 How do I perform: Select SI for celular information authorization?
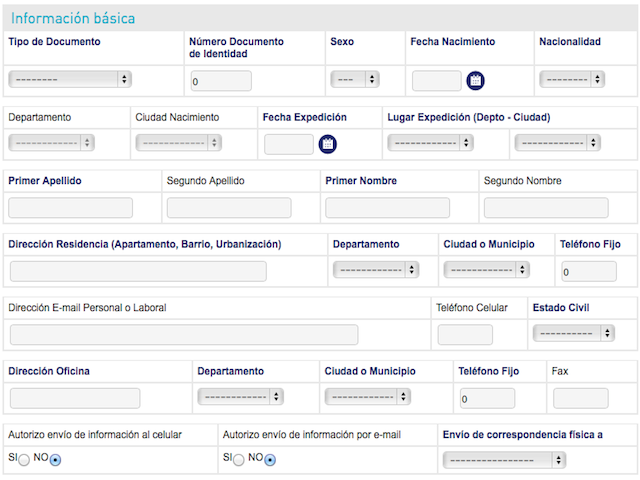pos(24,460)
